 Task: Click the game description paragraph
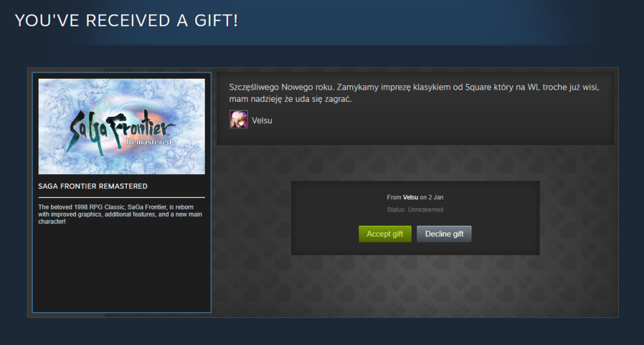point(120,214)
